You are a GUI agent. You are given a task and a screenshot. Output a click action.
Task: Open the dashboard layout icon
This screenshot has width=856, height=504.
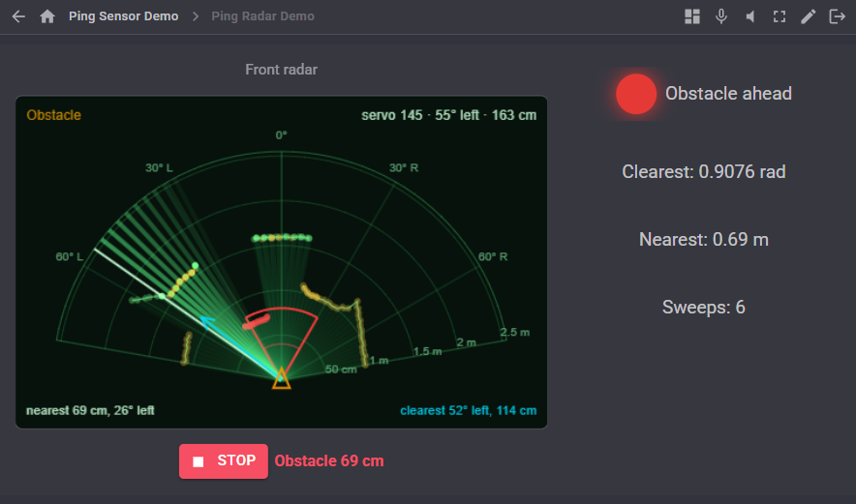pos(692,16)
